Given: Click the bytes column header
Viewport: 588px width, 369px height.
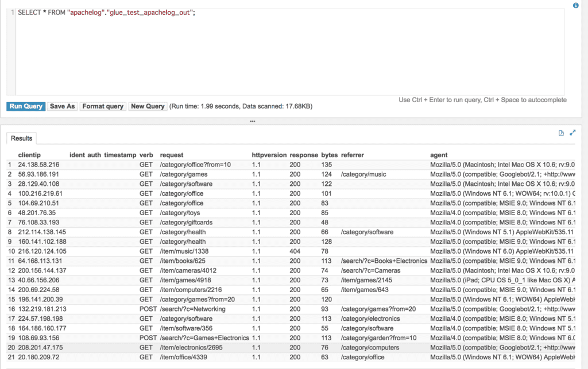Looking at the screenshot, I should (x=329, y=154).
